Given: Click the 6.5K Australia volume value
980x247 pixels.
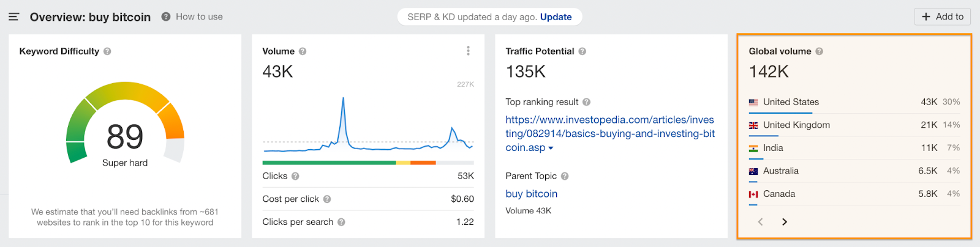Looking at the screenshot, I should pos(928,171).
